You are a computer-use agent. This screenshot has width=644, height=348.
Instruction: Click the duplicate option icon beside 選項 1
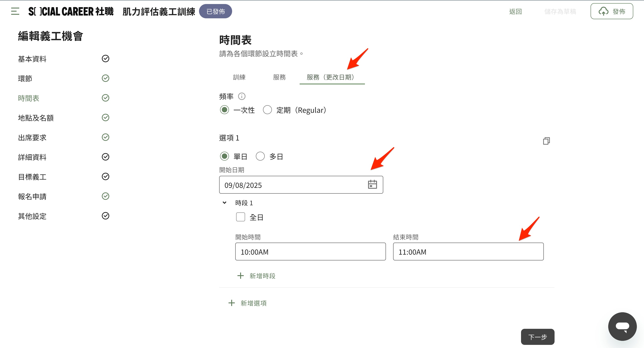(546, 141)
